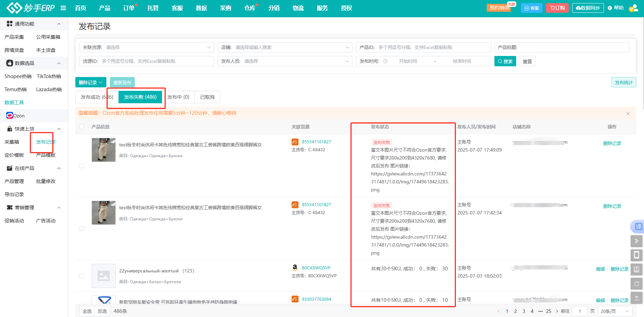This screenshot has height=317, width=644.
Task: Open the help manual book icon
Action: (x=636, y=269)
